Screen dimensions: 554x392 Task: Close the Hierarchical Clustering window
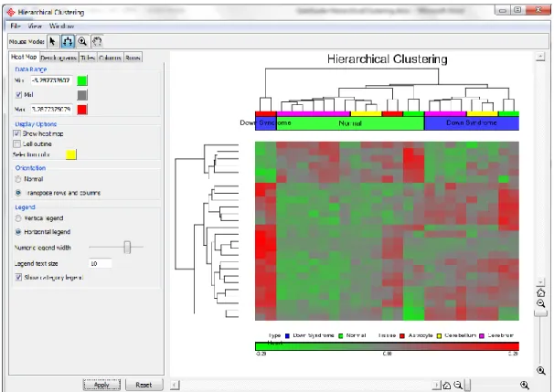click(538, 10)
